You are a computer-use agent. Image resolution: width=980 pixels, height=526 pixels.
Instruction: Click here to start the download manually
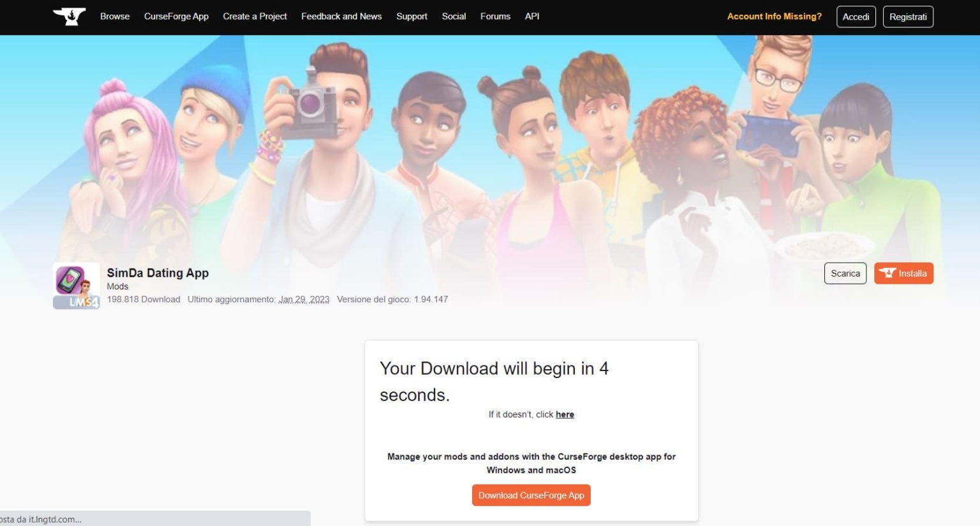pyautogui.click(x=565, y=414)
